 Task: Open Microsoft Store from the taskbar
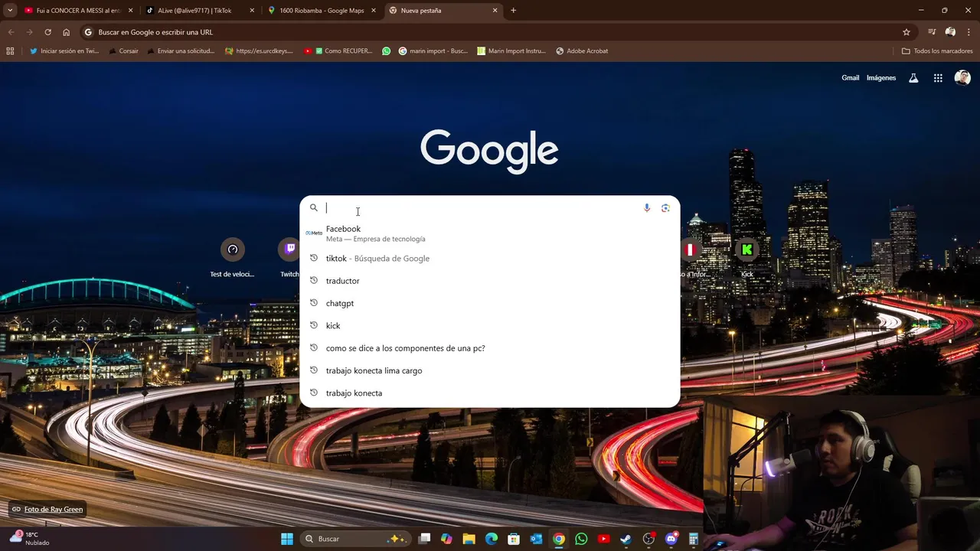point(514,539)
